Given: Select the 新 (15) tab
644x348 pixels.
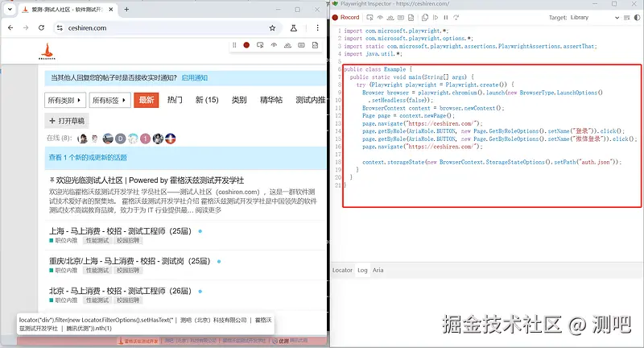Looking at the screenshot, I should pos(207,100).
